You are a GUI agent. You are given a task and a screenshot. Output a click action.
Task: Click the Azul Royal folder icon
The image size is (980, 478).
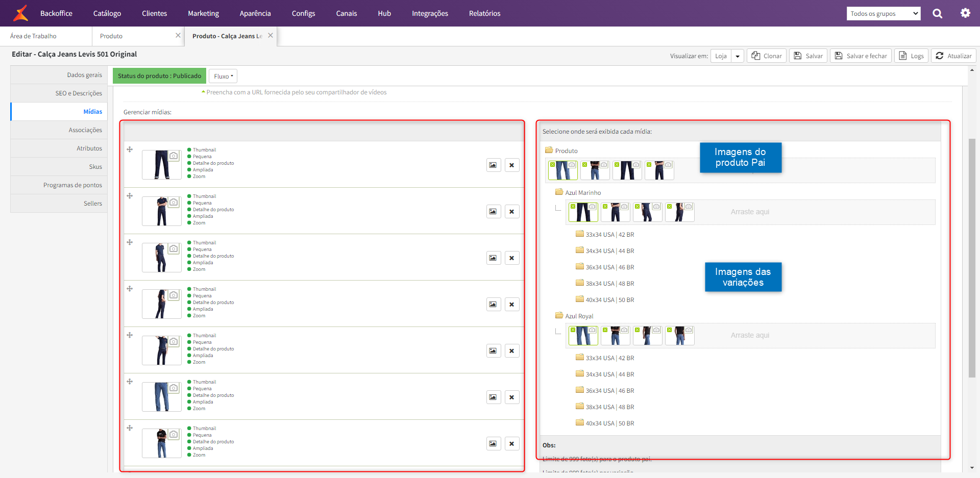click(559, 315)
